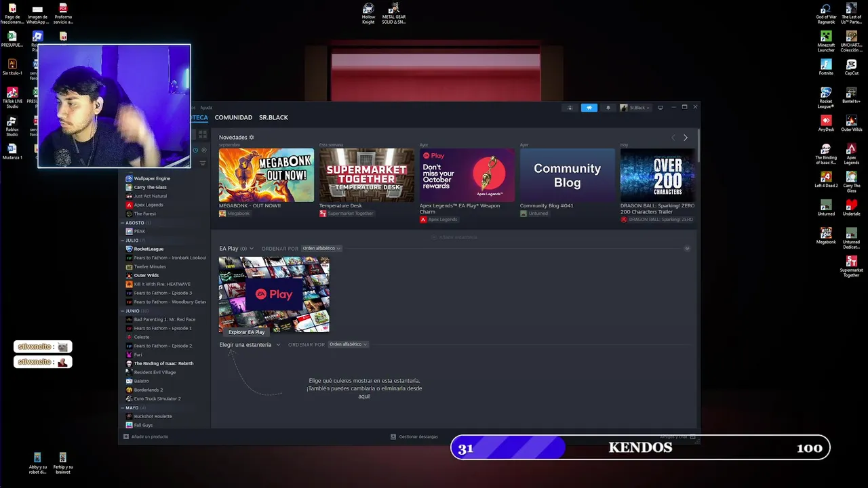Open Supermarket Together desktop shortcut
Screen dimensions: 868x488
[x=852, y=266]
